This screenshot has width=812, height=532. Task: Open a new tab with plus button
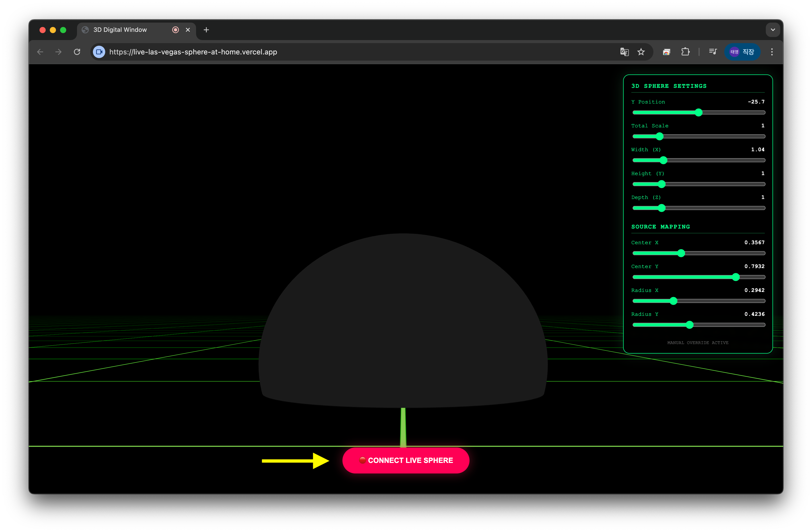[x=206, y=30]
